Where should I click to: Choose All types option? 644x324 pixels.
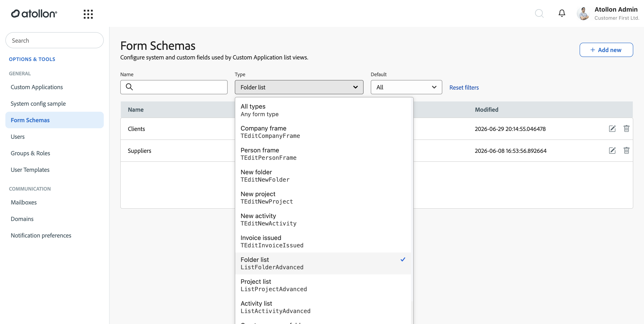[323, 110]
